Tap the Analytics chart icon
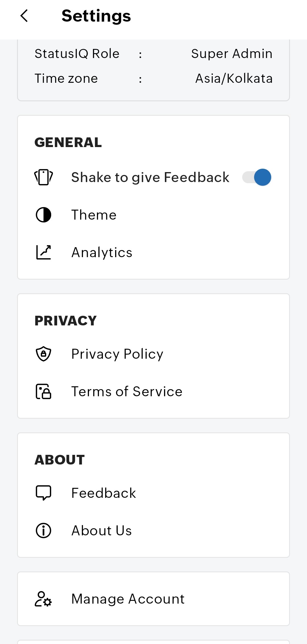The image size is (307, 644). tap(43, 252)
